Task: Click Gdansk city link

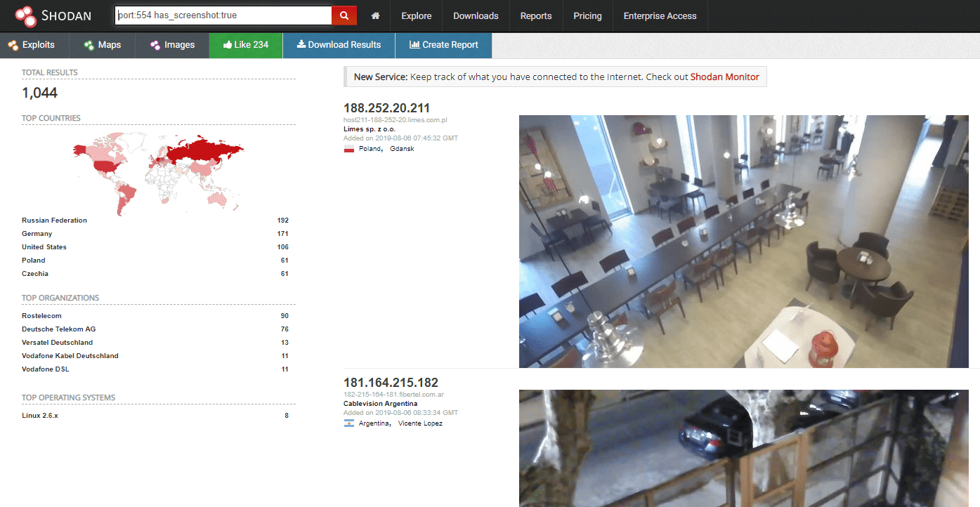Action: pyautogui.click(x=402, y=149)
